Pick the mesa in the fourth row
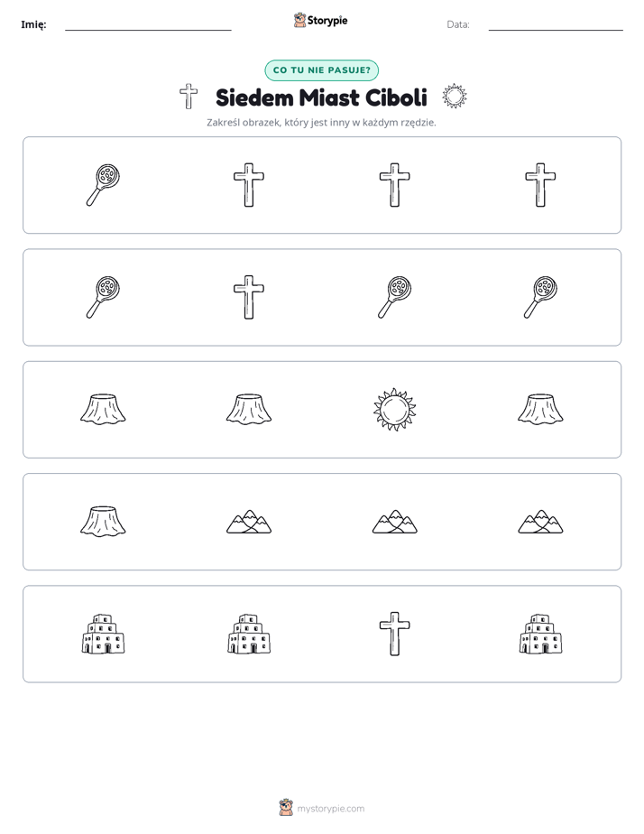The width and height of the screenshot is (644, 834). 103,522
